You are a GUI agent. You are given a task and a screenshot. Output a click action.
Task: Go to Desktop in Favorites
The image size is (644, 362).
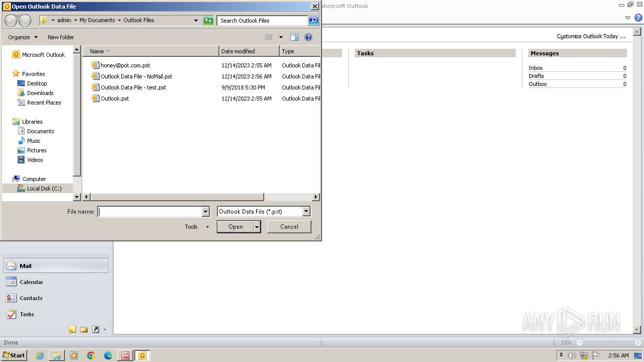click(x=37, y=83)
